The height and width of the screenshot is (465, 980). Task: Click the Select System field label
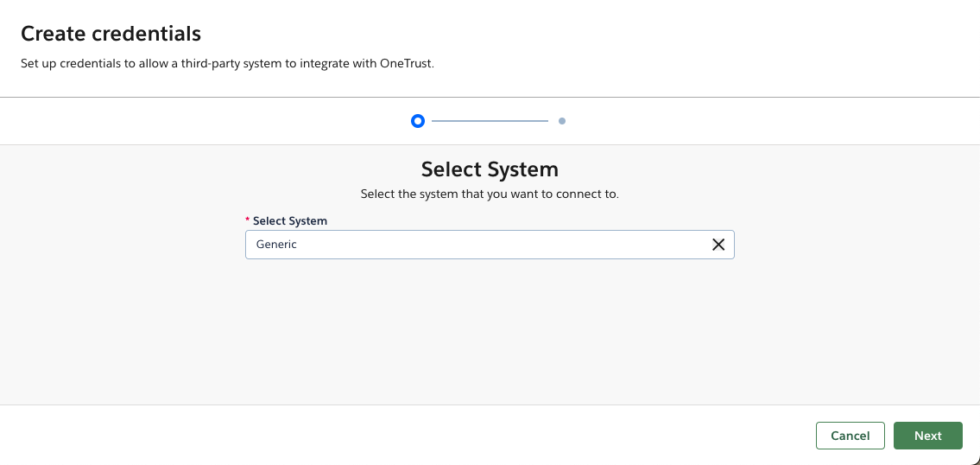click(290, 221)
